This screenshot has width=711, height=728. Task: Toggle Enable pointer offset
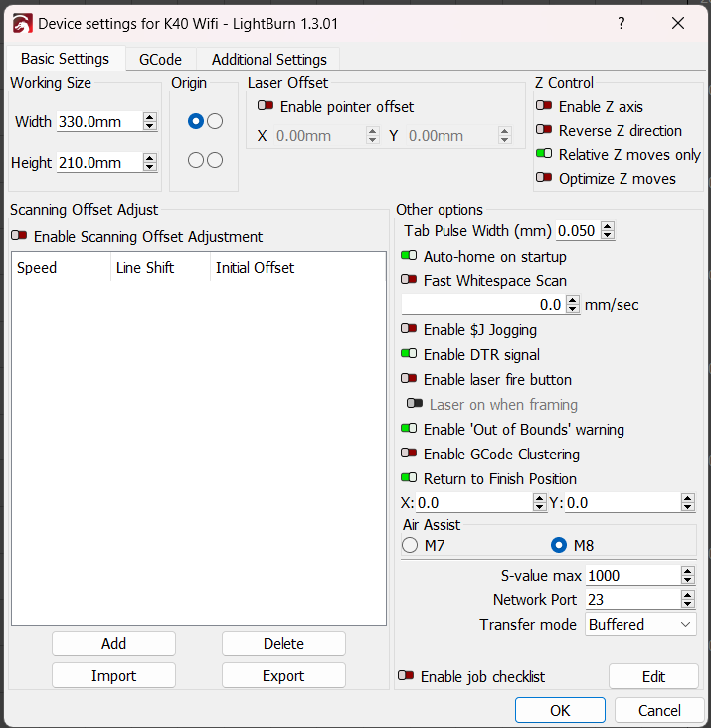(266, 106)
